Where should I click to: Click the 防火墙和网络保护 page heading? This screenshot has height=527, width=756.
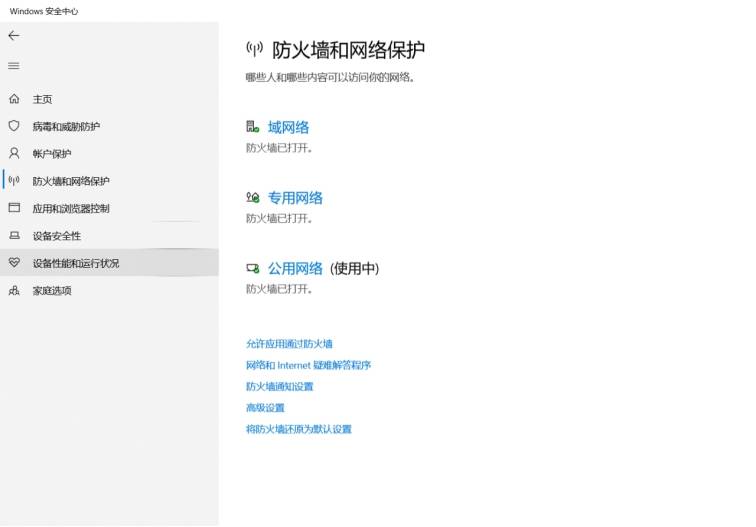click(x=349, y=50)
